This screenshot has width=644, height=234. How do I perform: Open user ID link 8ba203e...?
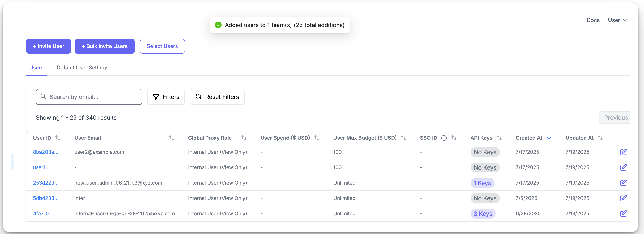coord(45,152)
